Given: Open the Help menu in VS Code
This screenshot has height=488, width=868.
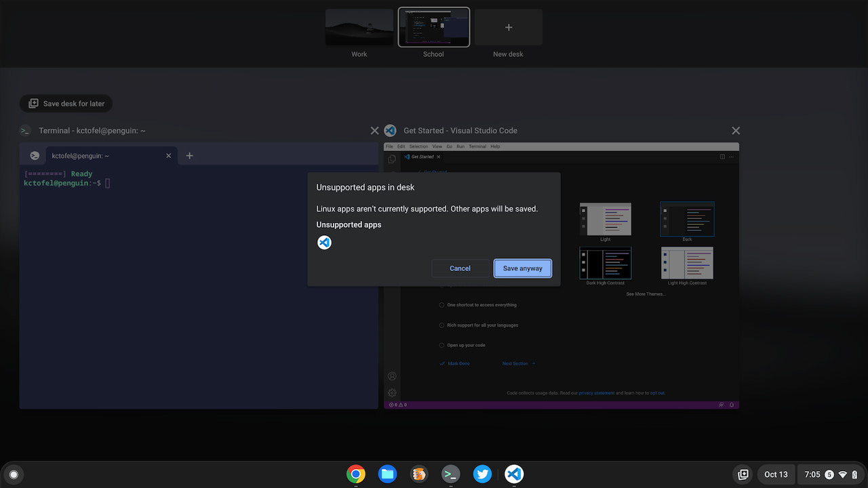Looking at the screenshot, I should (495, 146).
